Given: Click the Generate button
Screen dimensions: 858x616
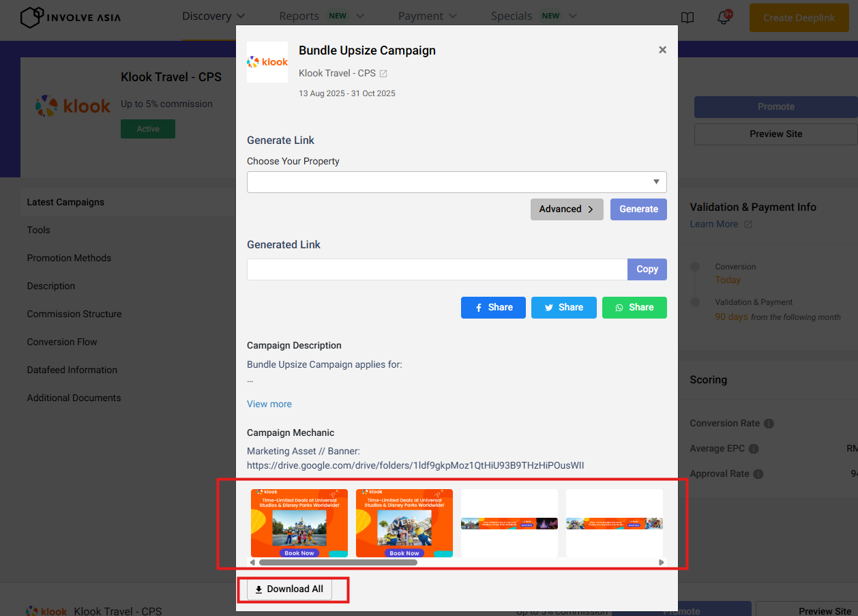Looking at the screenshot, I should 638,209.
